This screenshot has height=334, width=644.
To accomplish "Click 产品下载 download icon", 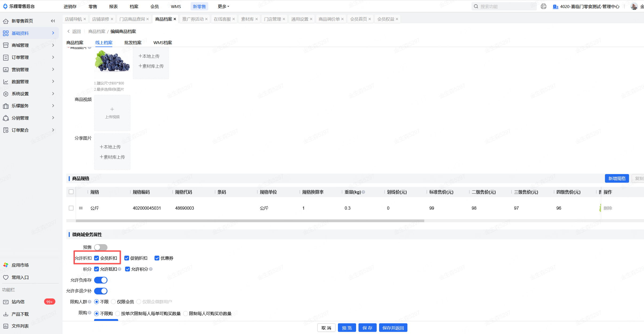I will 6,314.
